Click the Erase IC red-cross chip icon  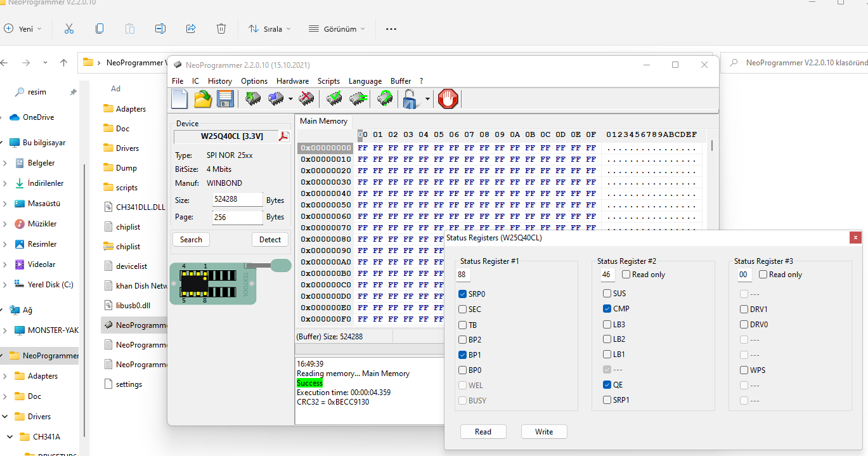(x=306, y=99)
